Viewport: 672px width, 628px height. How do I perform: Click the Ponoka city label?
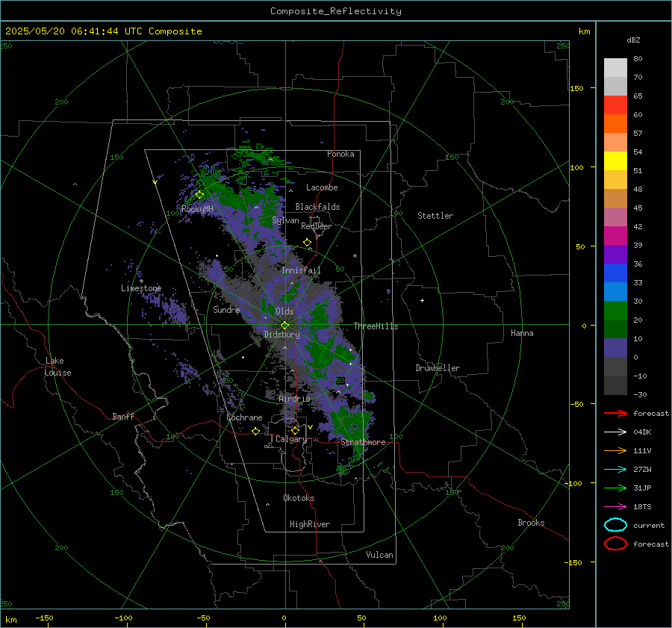tap(340, 154)
